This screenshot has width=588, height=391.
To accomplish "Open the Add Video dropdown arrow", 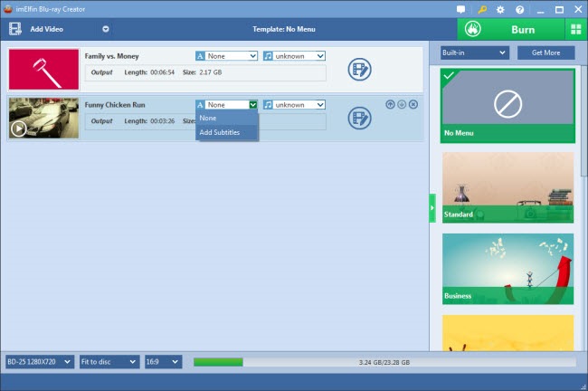I will click(106, 29).
